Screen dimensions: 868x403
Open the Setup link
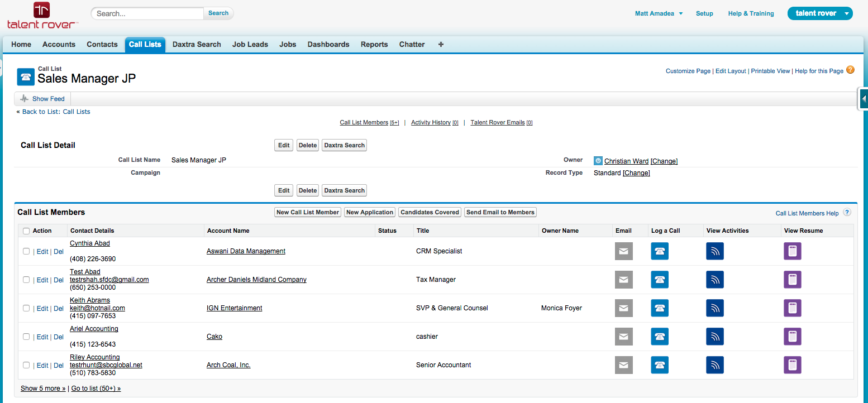(704, 13)
